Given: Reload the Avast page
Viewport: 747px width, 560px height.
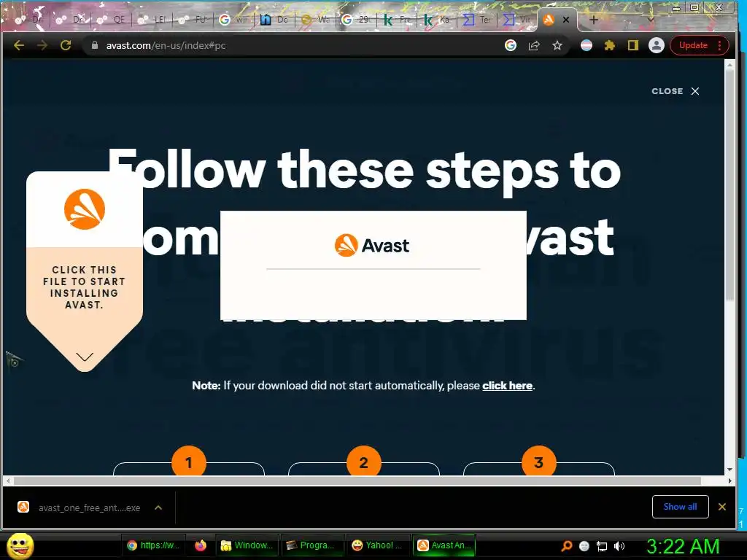Looking at the screenshot, I should click(66, 45).
